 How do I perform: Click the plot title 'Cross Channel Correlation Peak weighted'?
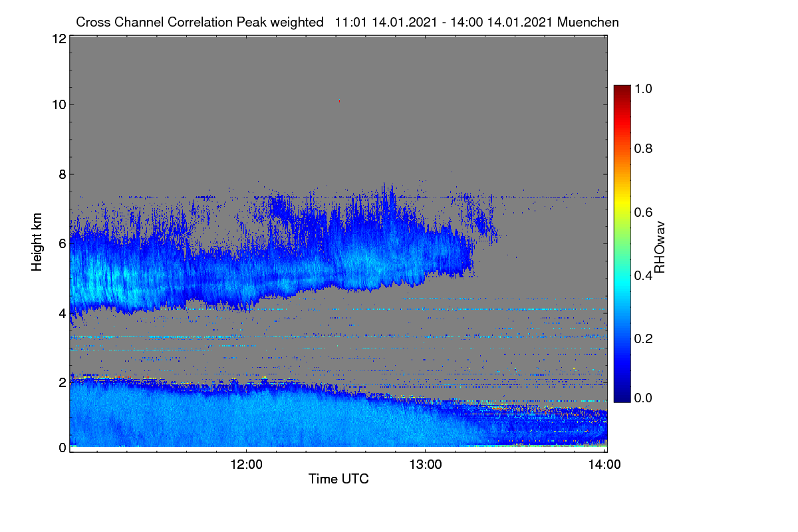pos(199,22)
